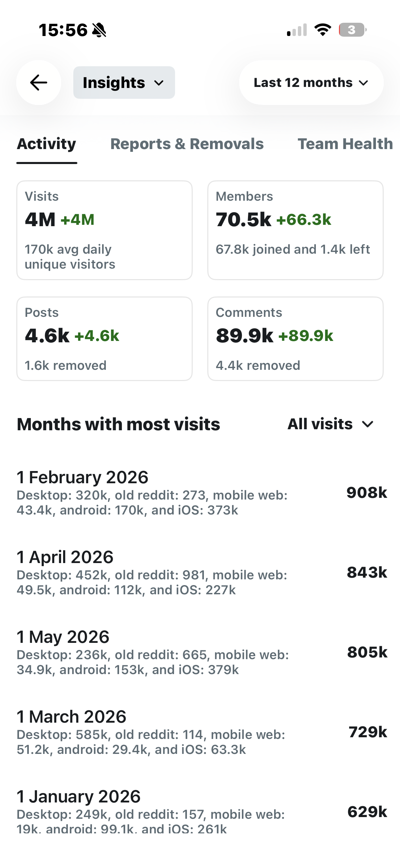Switch to Reports & Removals tab
This screenshot has height=868, width=400.
click(x=187, y=144)
